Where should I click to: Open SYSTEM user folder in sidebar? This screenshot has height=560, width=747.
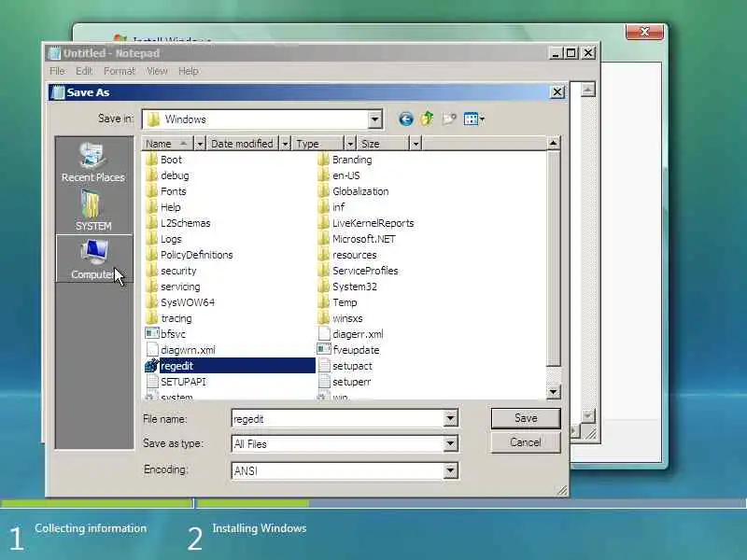(x=93, y=210)
